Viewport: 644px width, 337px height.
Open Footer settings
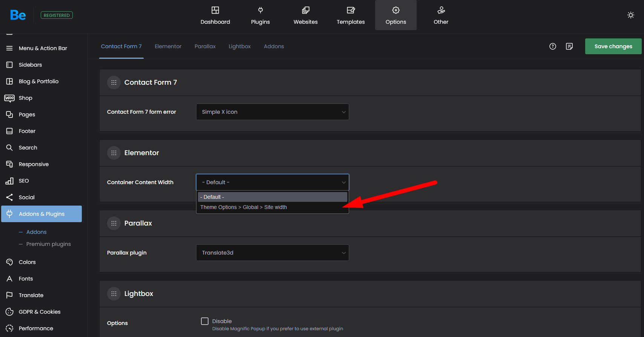tap(41, 131)
